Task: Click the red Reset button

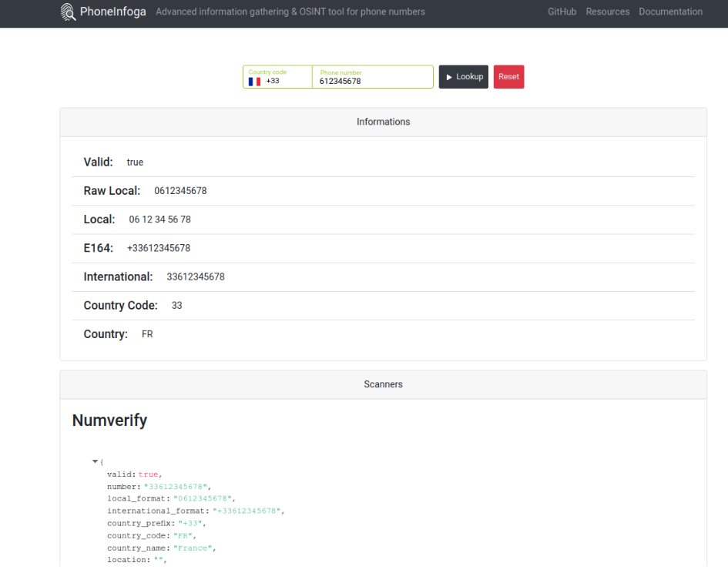Action: point(508,76)
